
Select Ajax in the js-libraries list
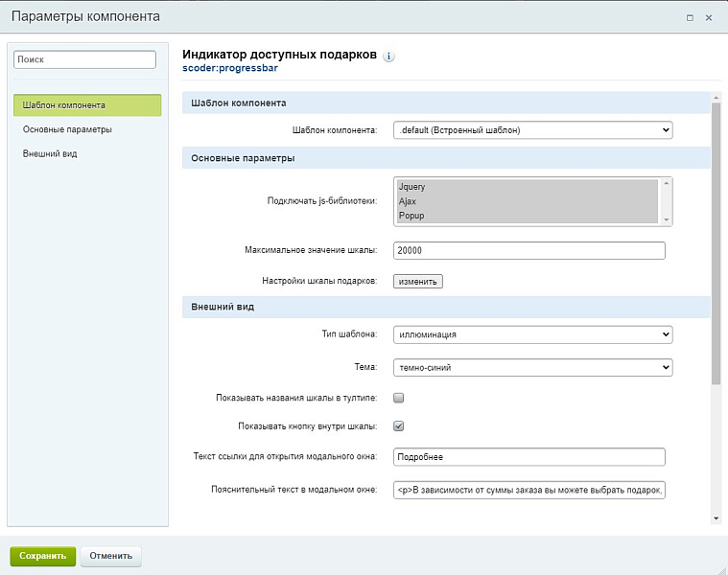408,201
